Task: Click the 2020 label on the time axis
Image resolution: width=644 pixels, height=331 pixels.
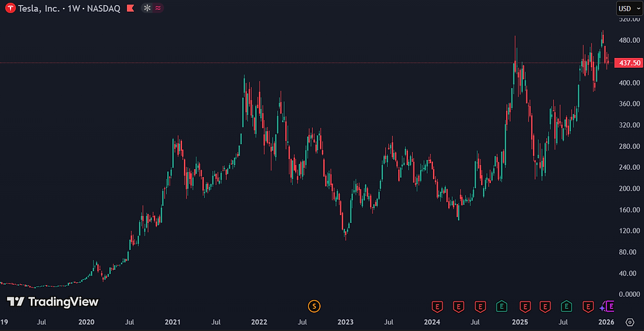Action: point(86,322)
